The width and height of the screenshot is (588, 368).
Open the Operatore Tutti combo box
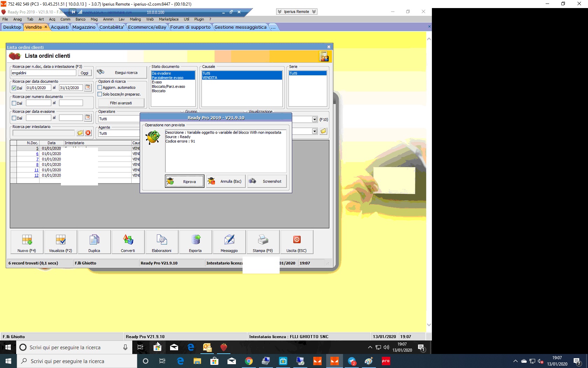pyautogui.click(x=119, y=119)
